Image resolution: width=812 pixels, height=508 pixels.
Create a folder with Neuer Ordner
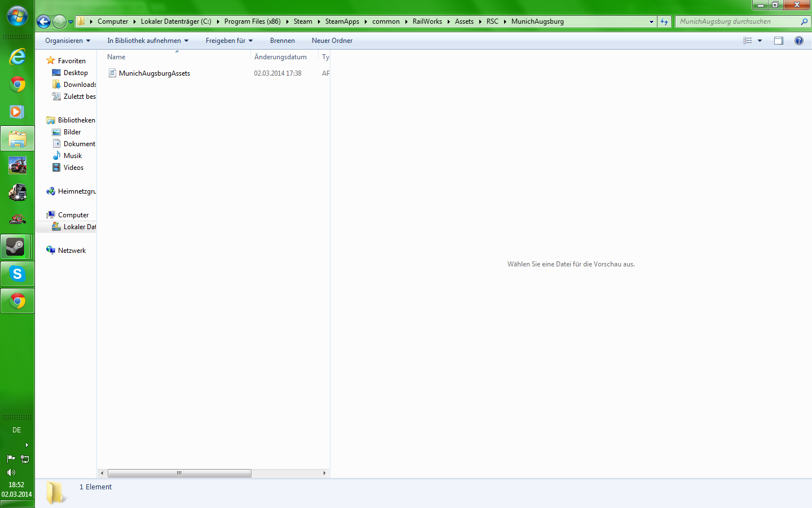[x=332, y=41]
